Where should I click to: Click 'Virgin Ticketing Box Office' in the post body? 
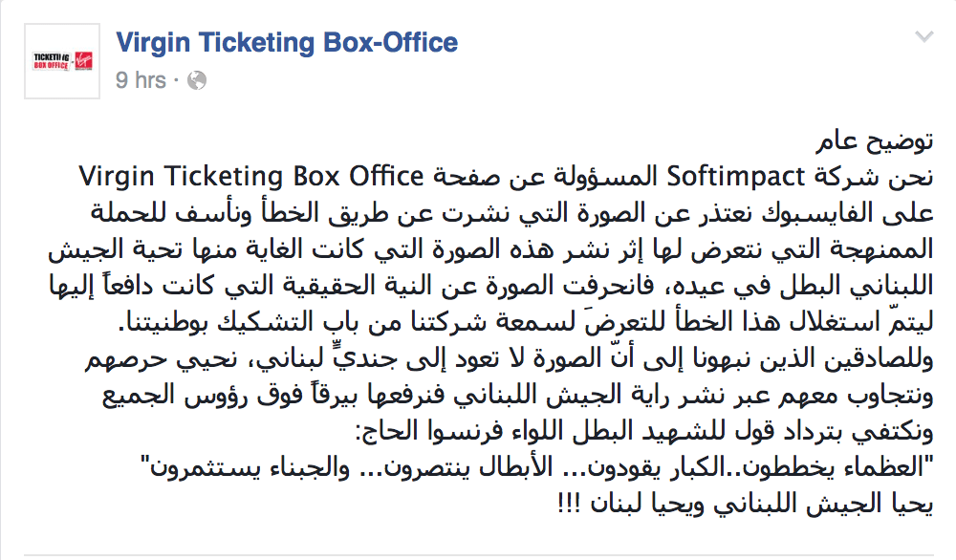250,177
